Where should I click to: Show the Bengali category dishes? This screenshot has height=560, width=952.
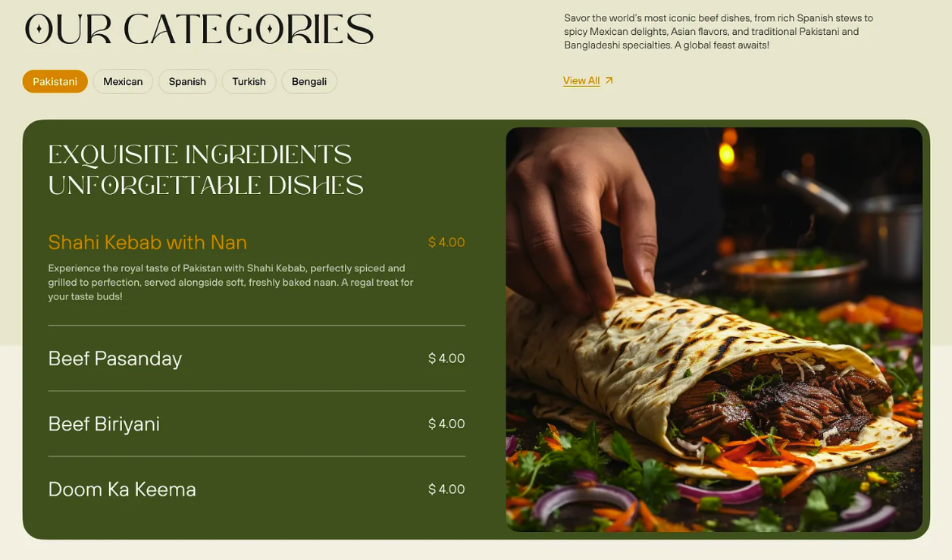click(309, 81)
